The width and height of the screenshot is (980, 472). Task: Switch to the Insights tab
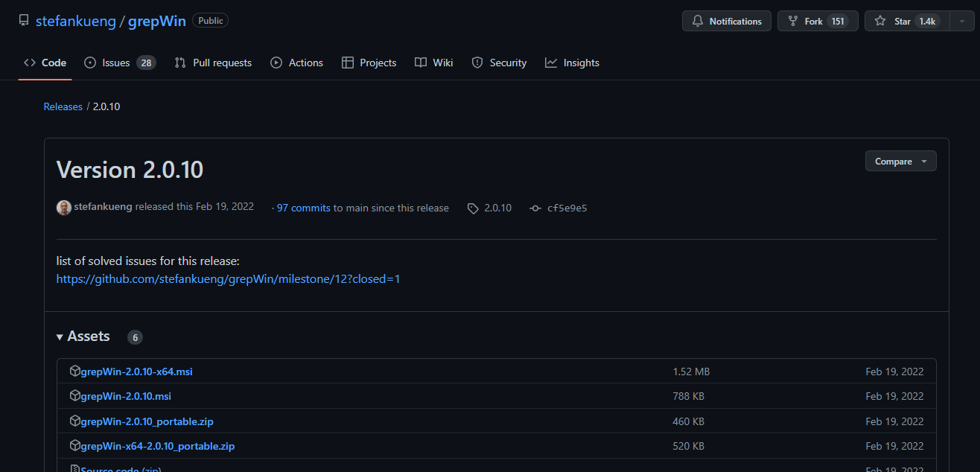click(572, 63)
